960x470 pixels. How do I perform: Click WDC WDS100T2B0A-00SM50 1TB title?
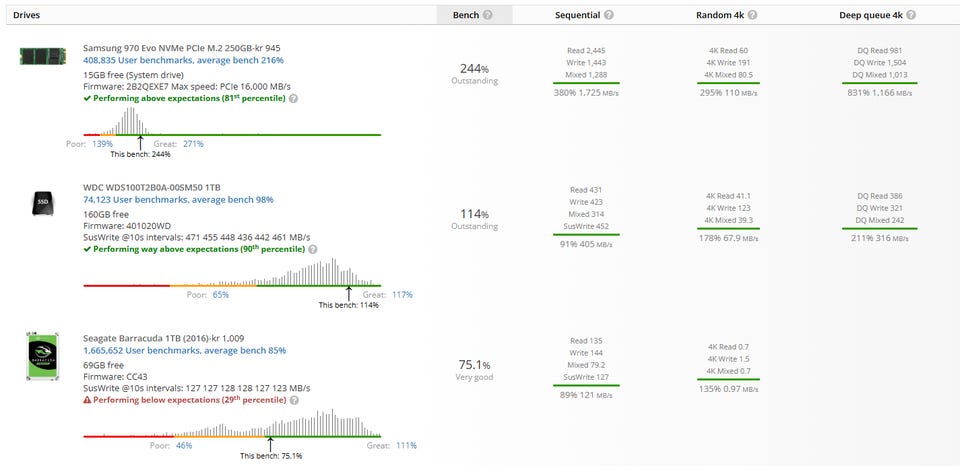(x=153, y=187)
